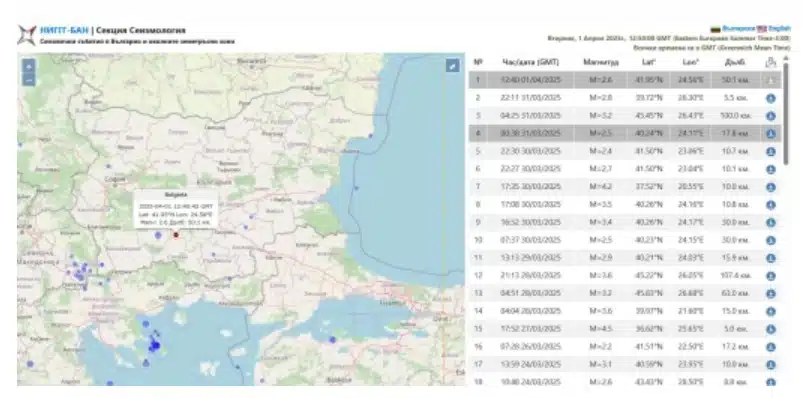Click the 100.0 км depth cell

click(736, 116)
